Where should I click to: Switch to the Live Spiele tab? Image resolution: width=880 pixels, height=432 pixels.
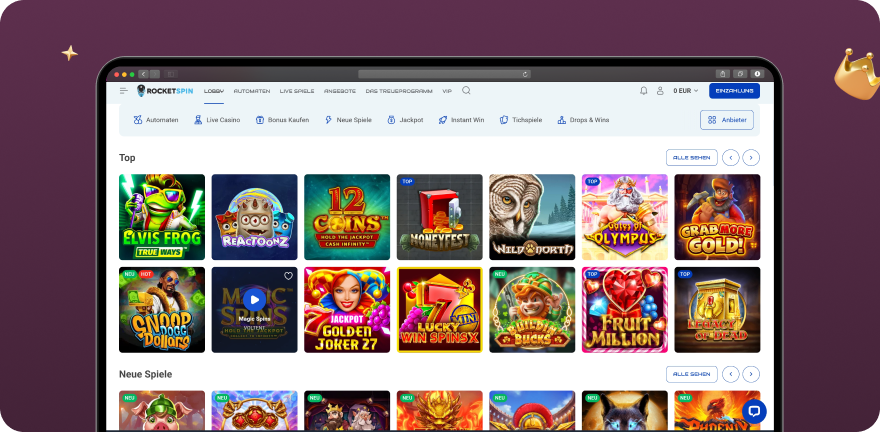[297, 91]
